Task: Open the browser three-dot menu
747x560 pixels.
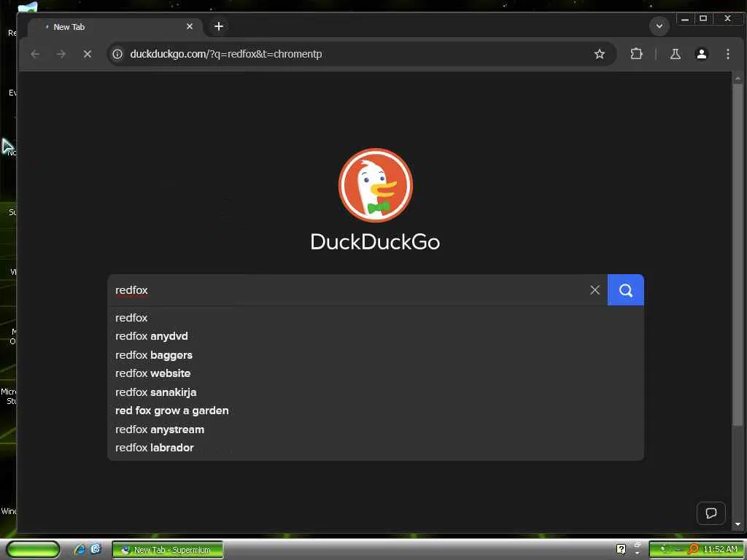Action: [727, 54]
